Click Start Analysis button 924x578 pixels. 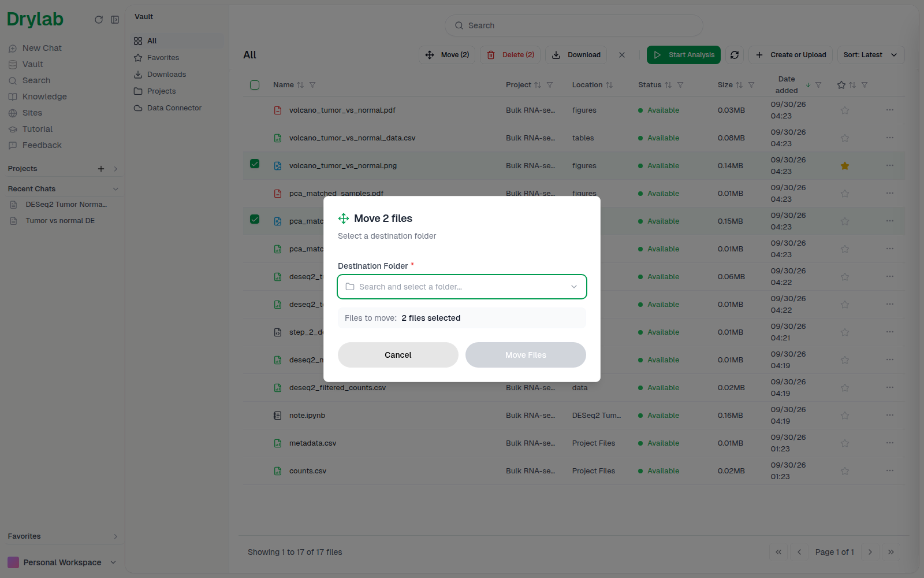pyautogui.click(x=684, y=55)
